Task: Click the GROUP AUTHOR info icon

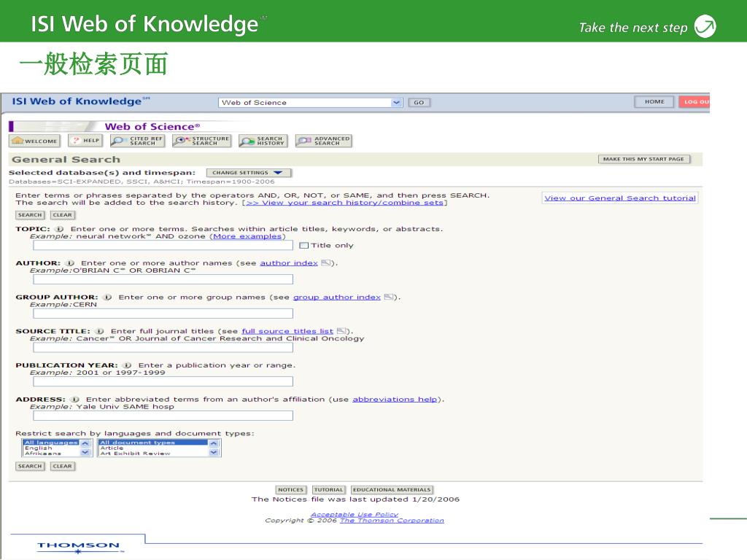Action: (108, 297)
